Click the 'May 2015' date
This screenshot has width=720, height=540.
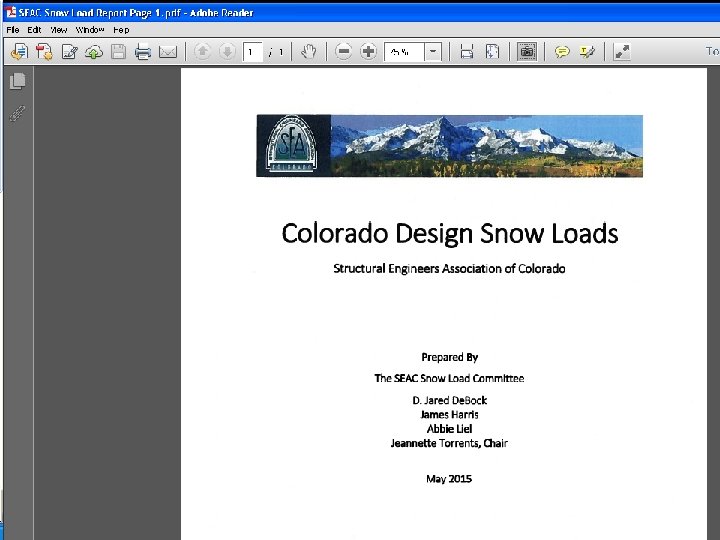(449, 479)
